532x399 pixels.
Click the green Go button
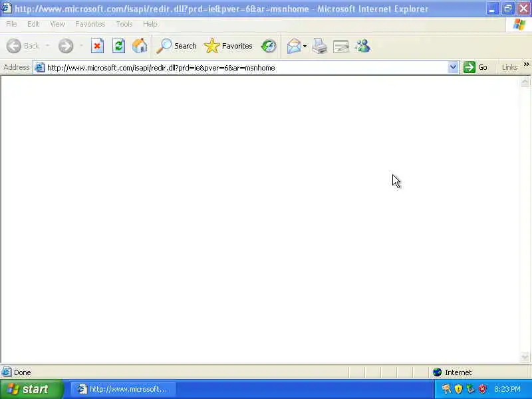click(475, 67)
